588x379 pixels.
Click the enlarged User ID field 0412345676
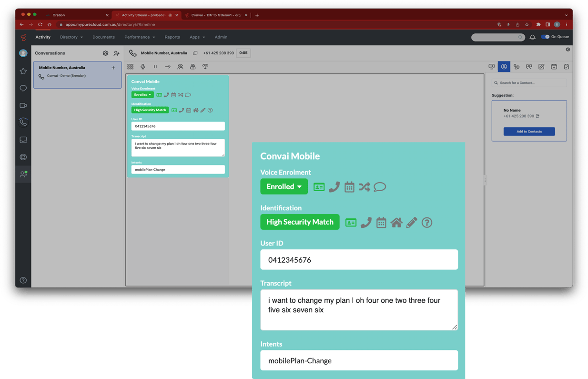(x=359, y=260)
